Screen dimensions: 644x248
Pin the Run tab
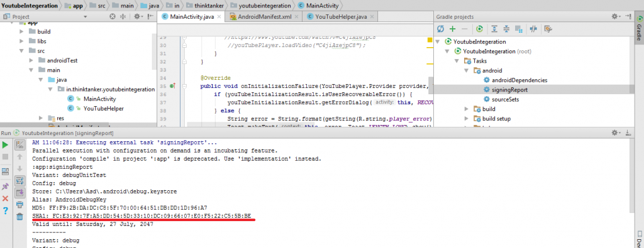tap(5, 186)
